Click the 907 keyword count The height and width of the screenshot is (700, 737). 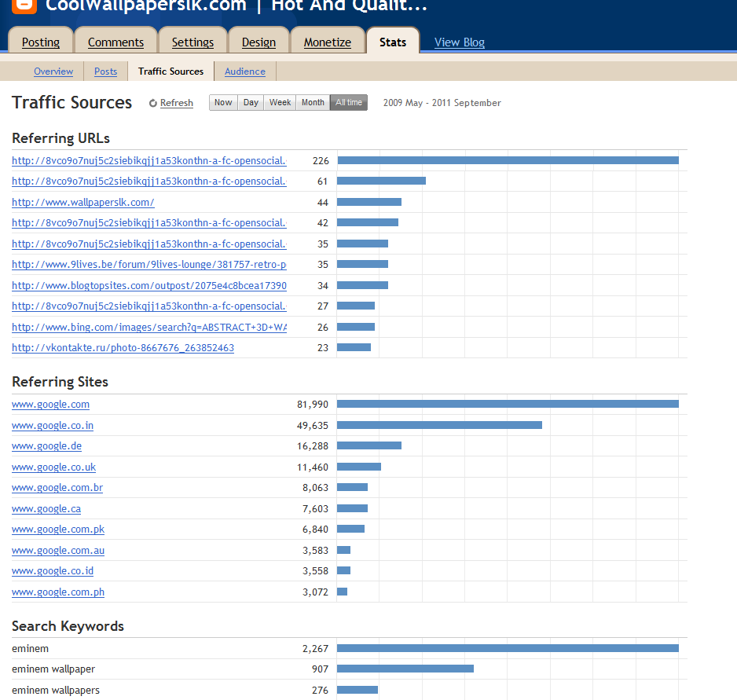click(320, 669)
